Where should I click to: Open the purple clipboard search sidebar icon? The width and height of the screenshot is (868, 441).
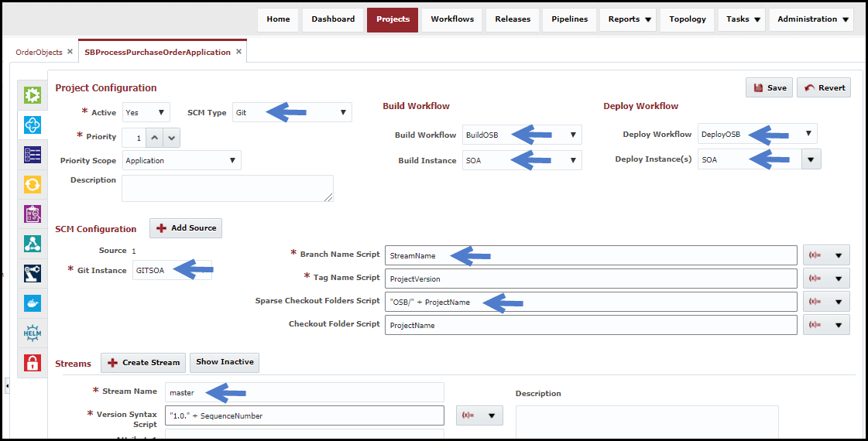tap(33, 214)
